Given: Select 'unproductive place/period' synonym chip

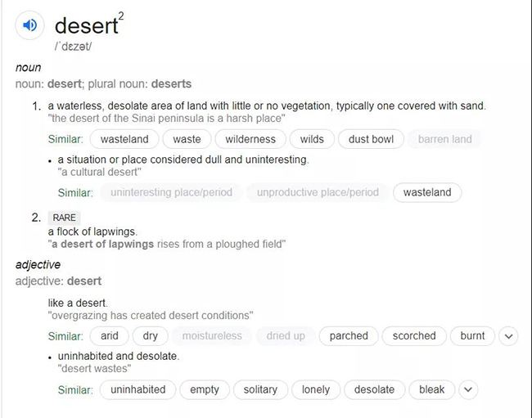Looking at the screenshot, I should point(318,193).
